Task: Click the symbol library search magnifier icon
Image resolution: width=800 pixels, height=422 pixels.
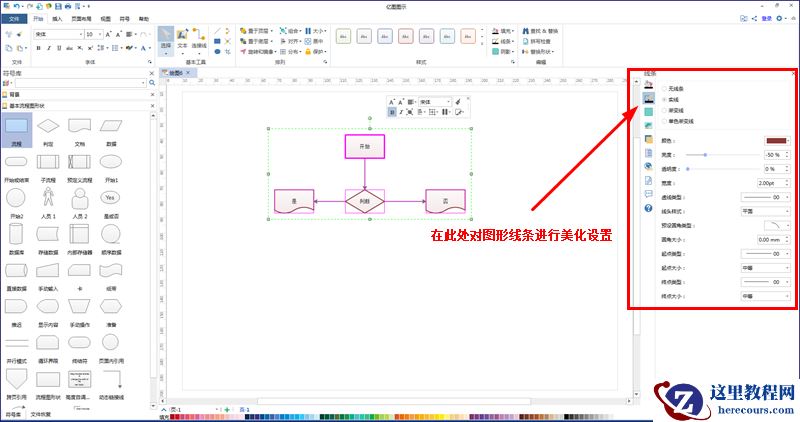Action: pos(152,83)
